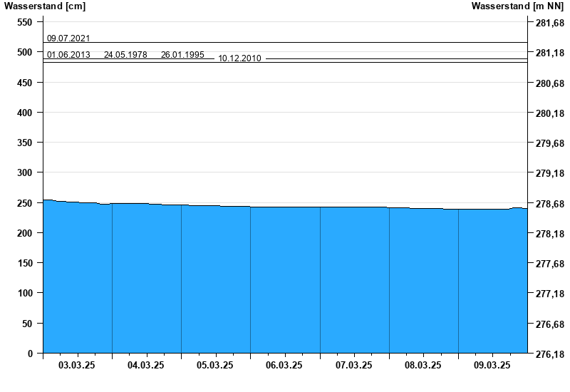
Task: Click the 'Wasserstand [m NN]' axis title
Action: click(522, 6)
